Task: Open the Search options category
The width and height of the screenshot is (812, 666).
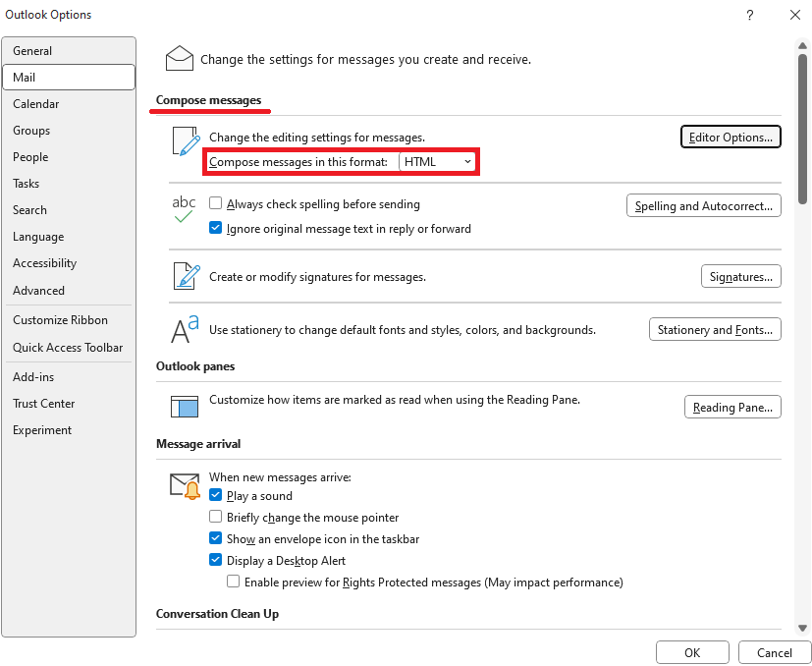Action: 69,210
